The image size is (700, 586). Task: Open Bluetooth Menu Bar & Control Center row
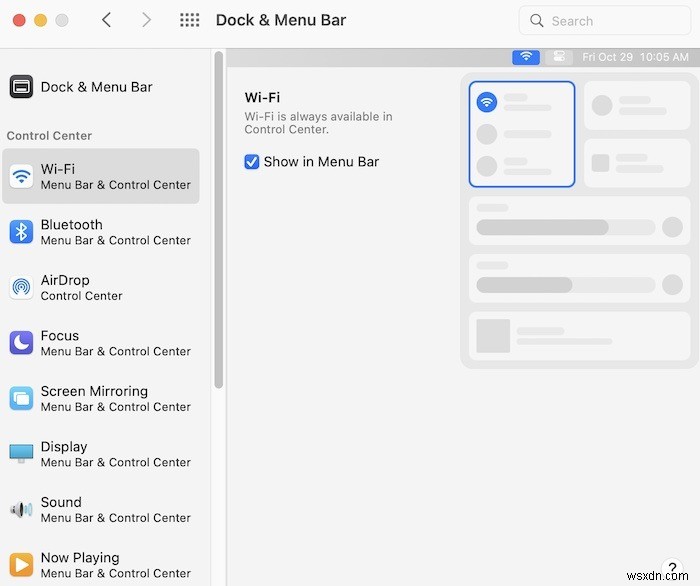pos(100,232)
